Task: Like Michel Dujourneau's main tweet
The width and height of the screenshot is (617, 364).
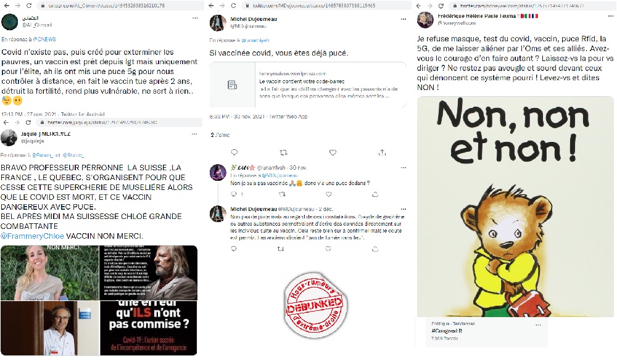Action: [x=333, y=152]
